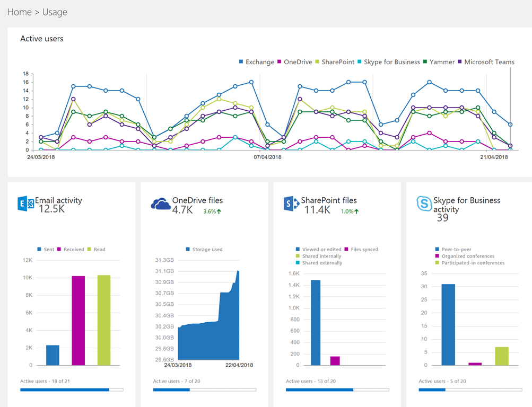Image resolution: width=532 pixels, height=407 pixels.
Task: Click the Microsoft Teams purple legend swatch
Action: click(x=460, y=61)
